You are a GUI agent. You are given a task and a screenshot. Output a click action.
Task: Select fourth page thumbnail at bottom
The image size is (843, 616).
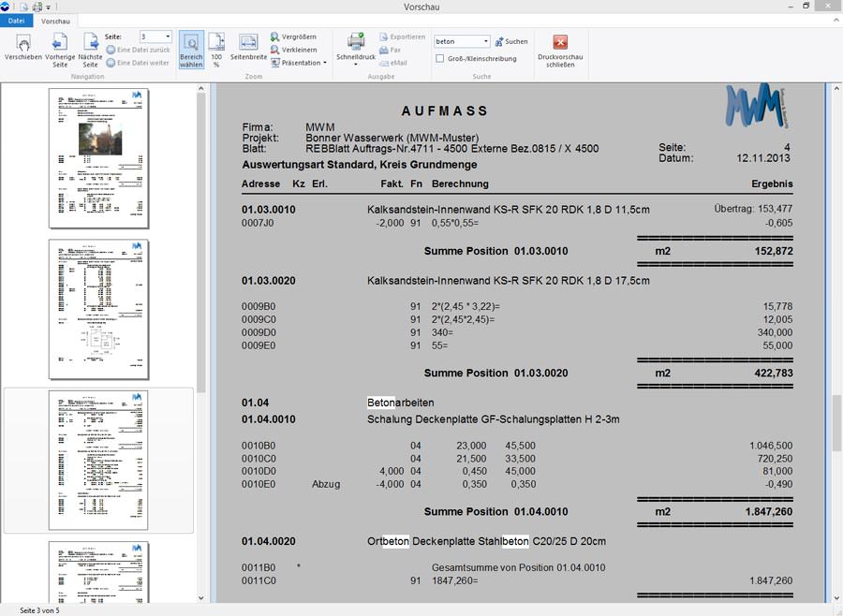[x=98, y=572]
